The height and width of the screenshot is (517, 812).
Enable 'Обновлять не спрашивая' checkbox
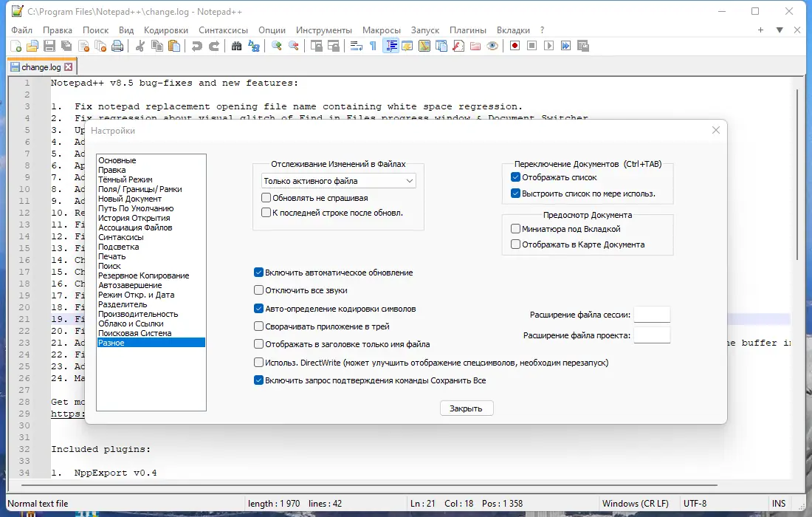266,197
